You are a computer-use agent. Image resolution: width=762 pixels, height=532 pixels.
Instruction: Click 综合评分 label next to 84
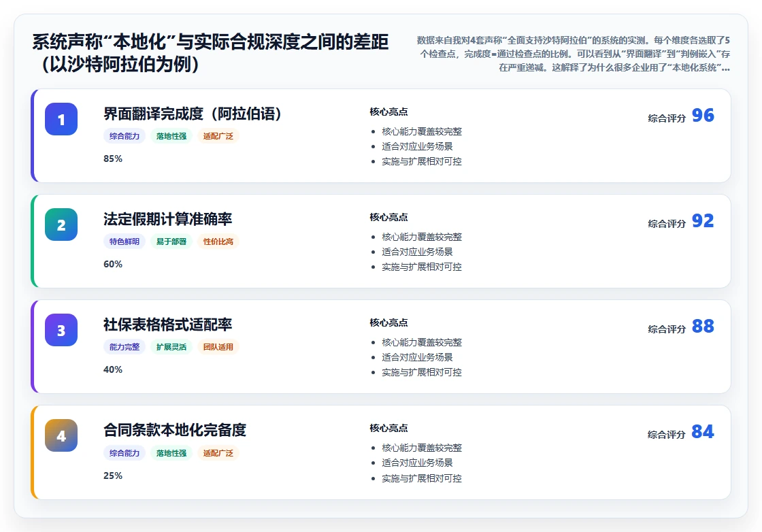(x=667, y=434)
